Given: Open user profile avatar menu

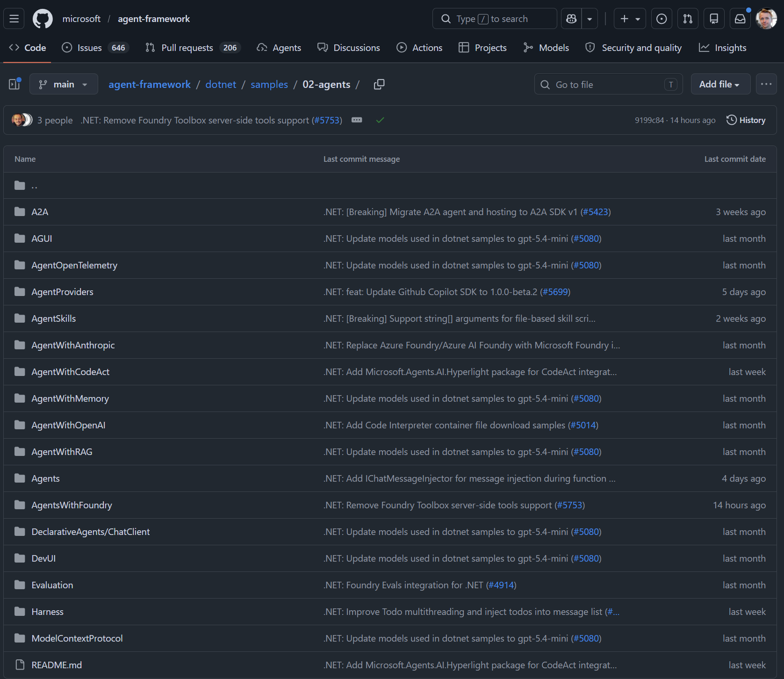Looking at the screenshot, I should [x=766, y=19].
